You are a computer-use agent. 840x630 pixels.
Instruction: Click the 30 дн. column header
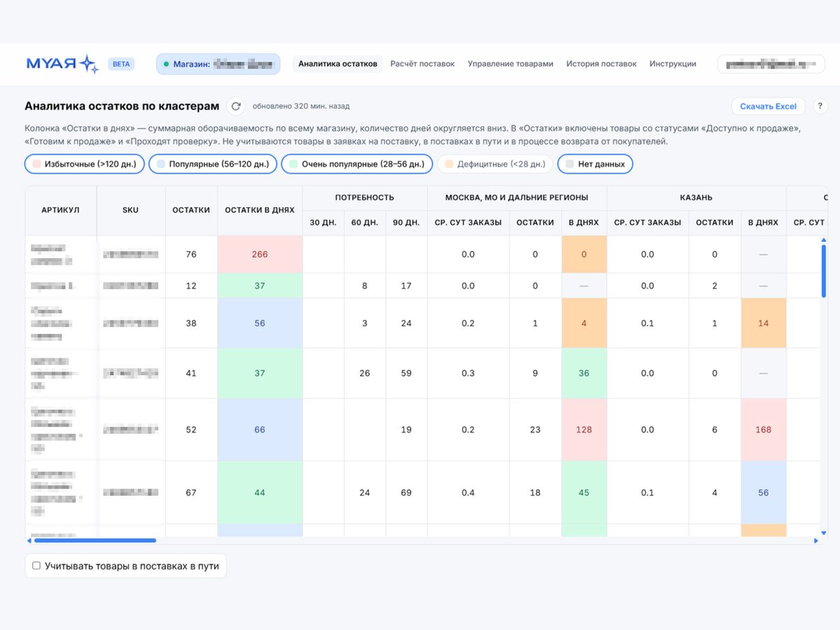[x=323, y=223]
